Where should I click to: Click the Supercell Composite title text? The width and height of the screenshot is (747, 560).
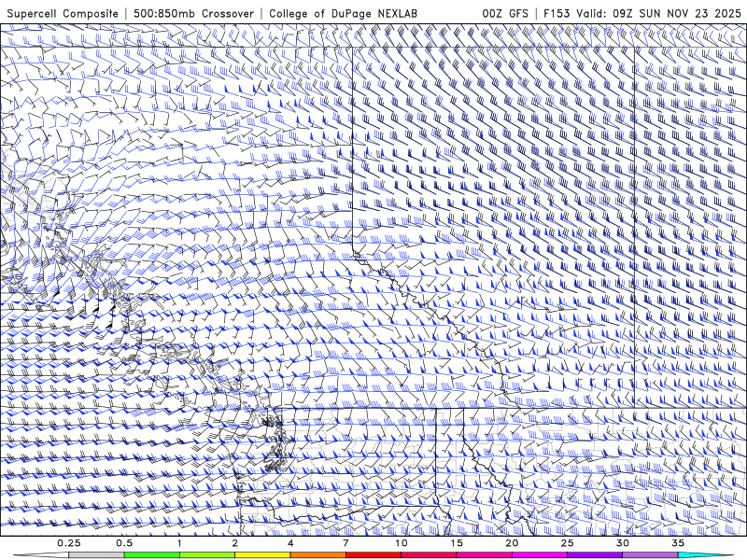pos(63,13)
